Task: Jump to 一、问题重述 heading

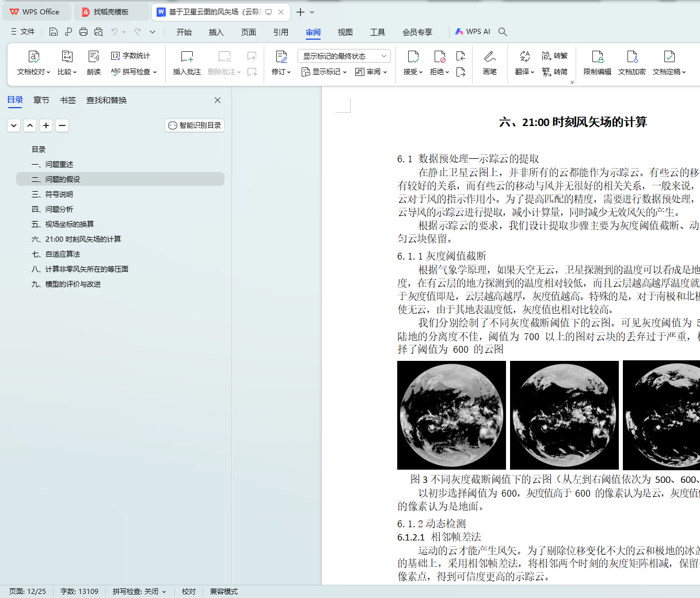Action: pos(52,165)
